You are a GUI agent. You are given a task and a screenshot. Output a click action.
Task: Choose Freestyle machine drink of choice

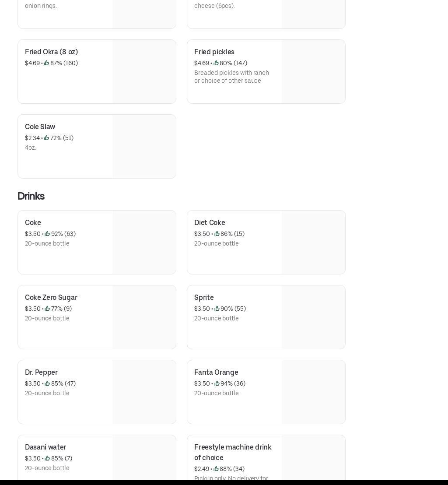pyautogui.click(x=233, y=452)
